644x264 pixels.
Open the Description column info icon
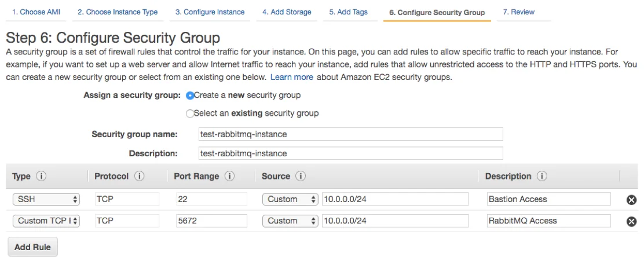541,176
